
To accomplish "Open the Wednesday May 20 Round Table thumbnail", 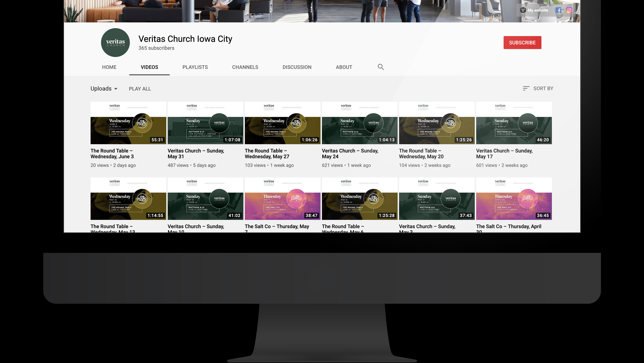I will coord(437,123).
